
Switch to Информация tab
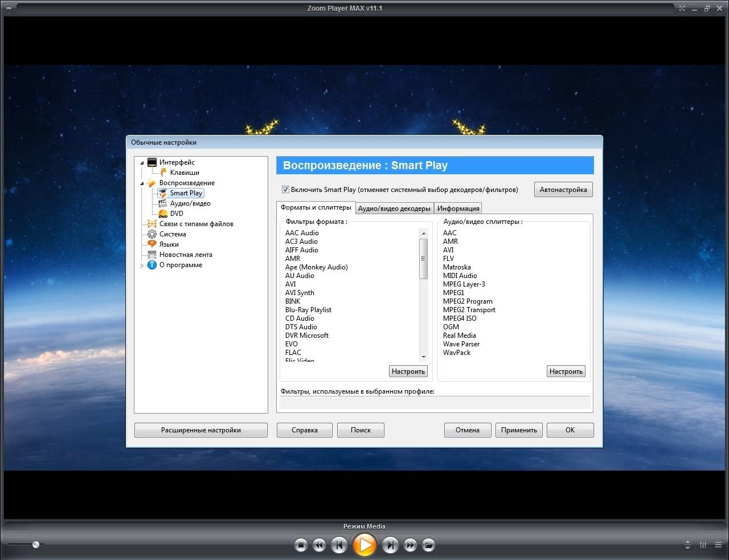tap(458, 209)
